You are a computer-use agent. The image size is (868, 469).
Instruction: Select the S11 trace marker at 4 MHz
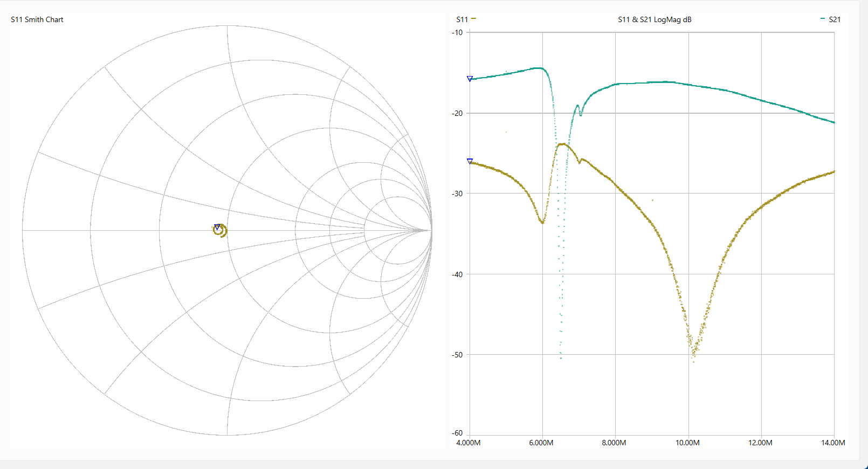point(470,161)
